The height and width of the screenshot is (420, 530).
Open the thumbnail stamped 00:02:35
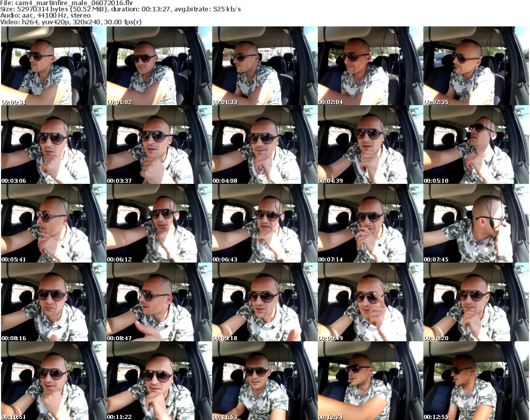pyautogui.click(x=476, y=66)
